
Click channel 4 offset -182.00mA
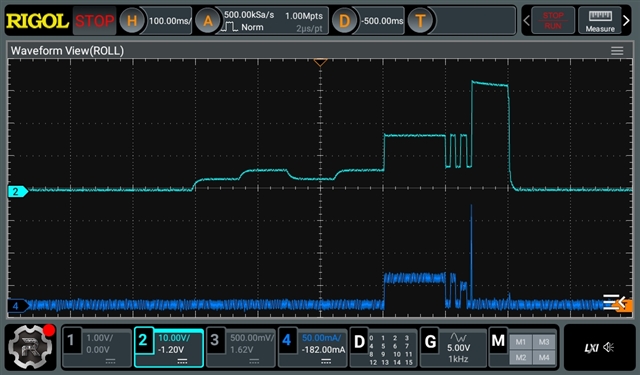[x=323, y=350]
